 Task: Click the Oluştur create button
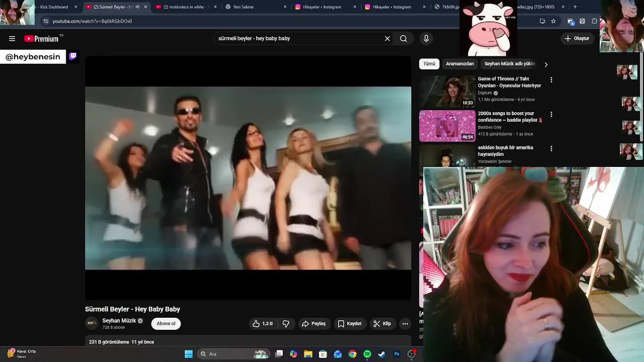click(577, 39)
